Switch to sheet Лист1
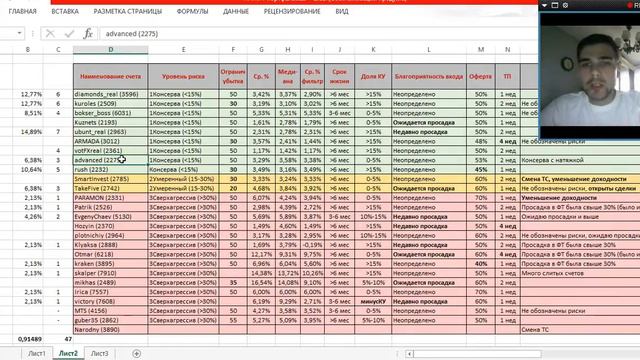Screen dimensions: 640x360 coord(37,353)
